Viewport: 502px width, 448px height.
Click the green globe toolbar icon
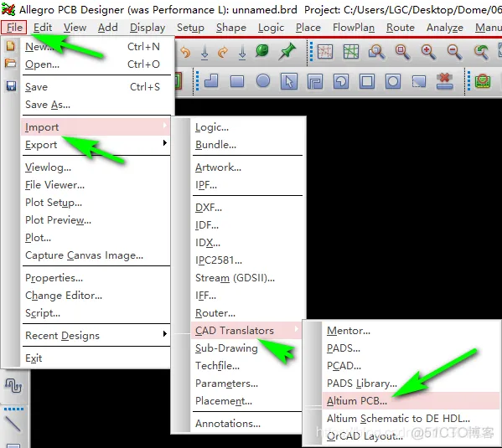point(261,51)
